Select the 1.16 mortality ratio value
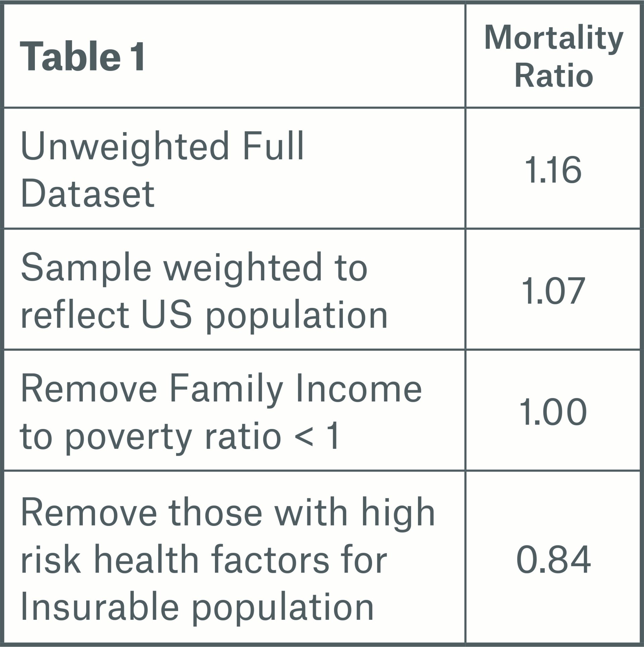Image resolution: width=644 pixels, height=647 pixels. (554, 170)
